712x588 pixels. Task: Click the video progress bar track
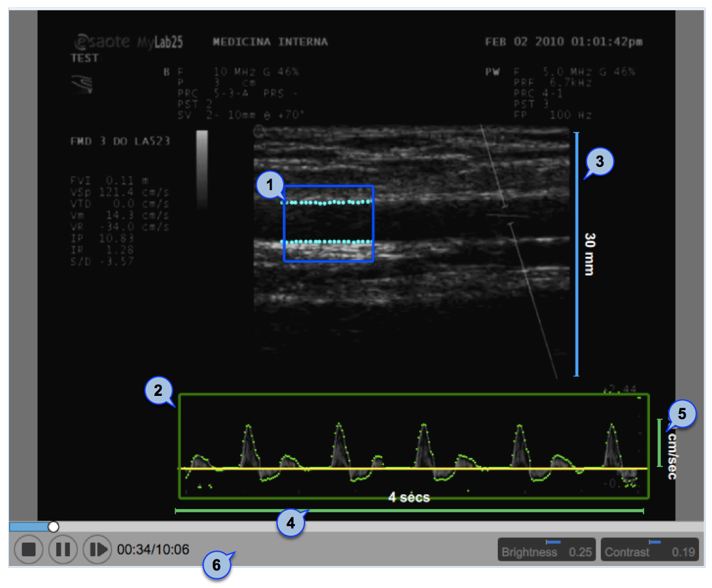[356, 527]
